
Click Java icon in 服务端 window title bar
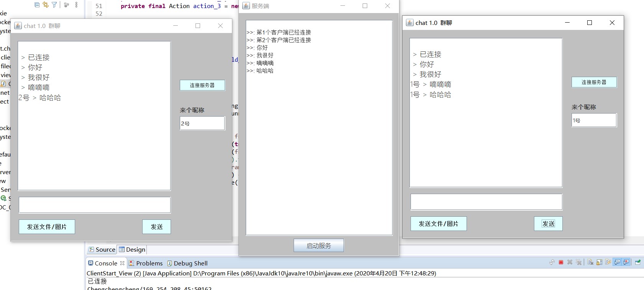tap(246, 6)
